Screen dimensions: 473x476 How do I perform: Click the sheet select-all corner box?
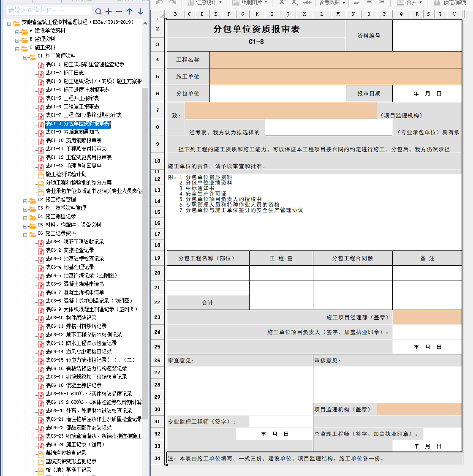pos(158,14)
